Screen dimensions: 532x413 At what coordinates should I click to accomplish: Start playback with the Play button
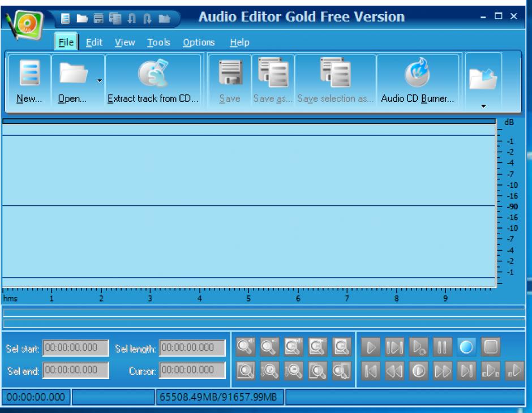click(371, 347)
